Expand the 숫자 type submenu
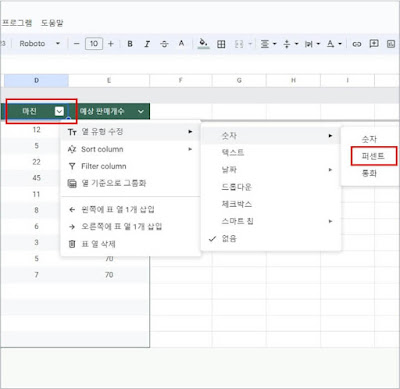 coord(271,136)
